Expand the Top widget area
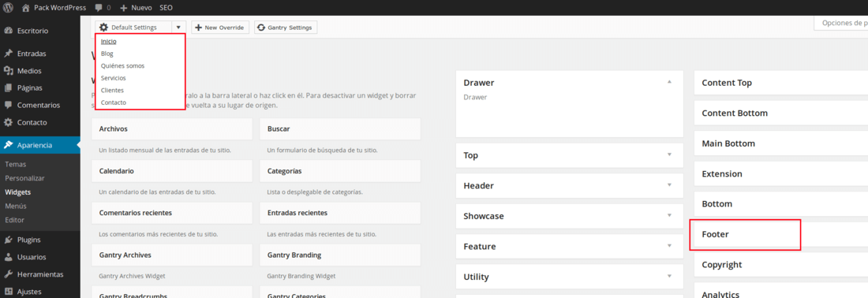The width and height of the screenshot is (868, 298). [x=669, y=155]
